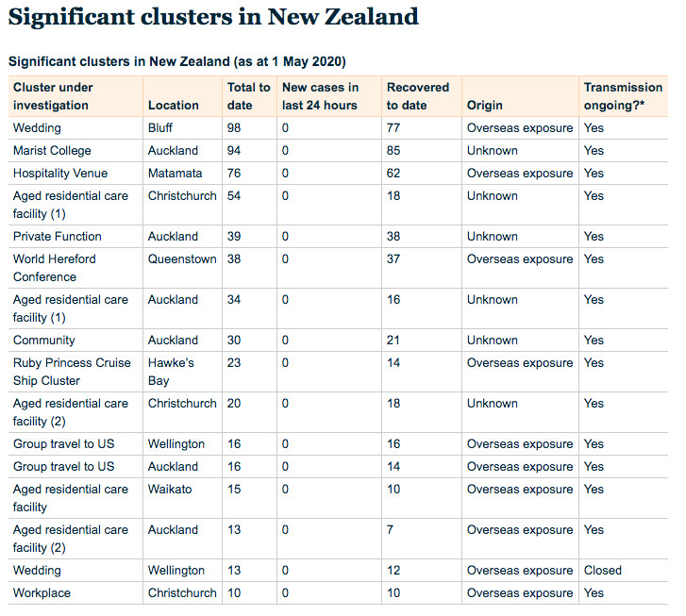This screenshot has height=616, width=686.
Task: Click the 'Closed' transmission status cell
Action: [602, 571]
